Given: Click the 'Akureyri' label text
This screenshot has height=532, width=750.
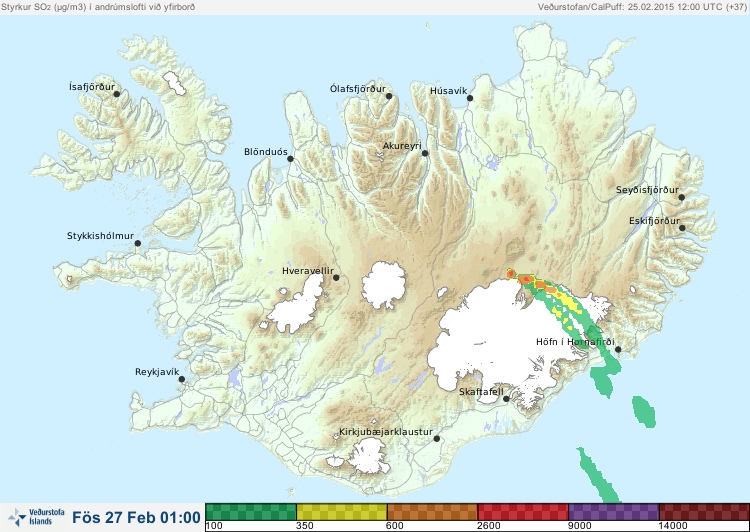Looking at the screenshot, I should (402, 146).
